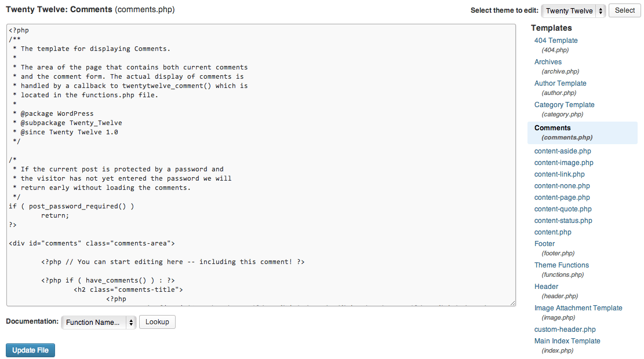Open the Image Attachment Template

click(578, 307)
